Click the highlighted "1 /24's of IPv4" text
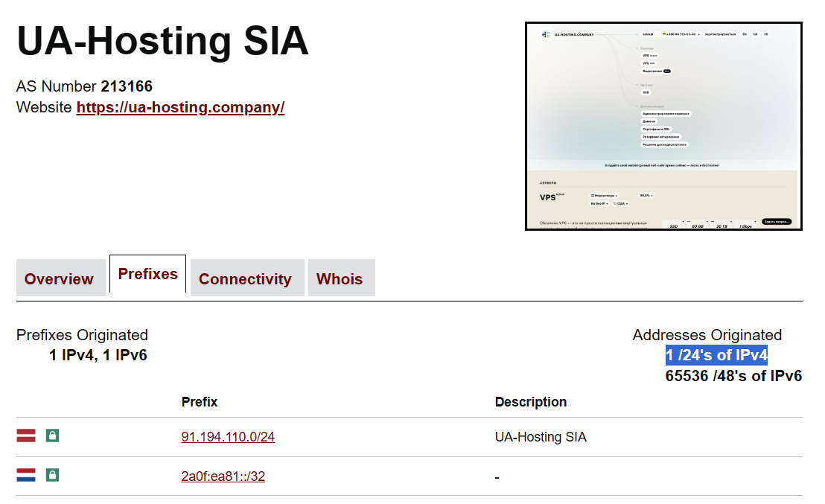The height and width of the screenshot is (504, 825). (x=716, y=355)
